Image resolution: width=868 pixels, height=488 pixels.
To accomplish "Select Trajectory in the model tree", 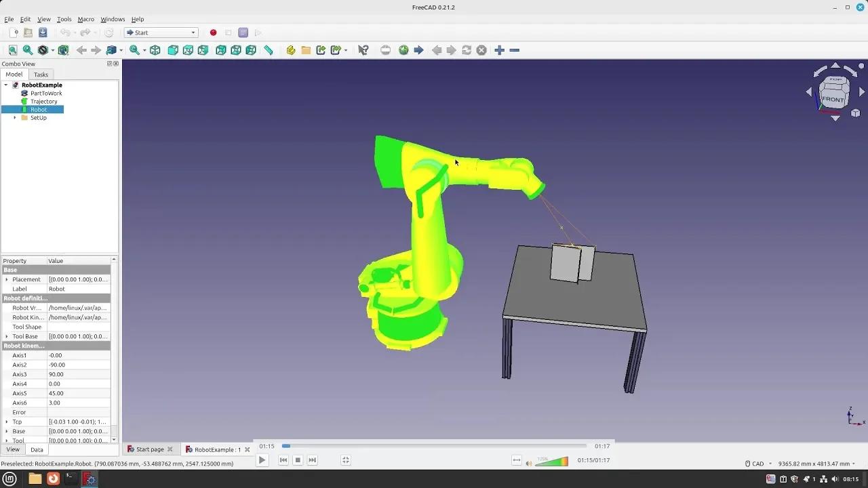I will click(x=43, y=101).
